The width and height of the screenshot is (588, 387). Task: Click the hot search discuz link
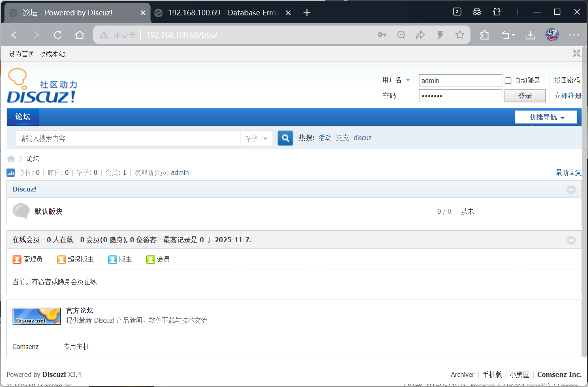(x=363, y=138)
